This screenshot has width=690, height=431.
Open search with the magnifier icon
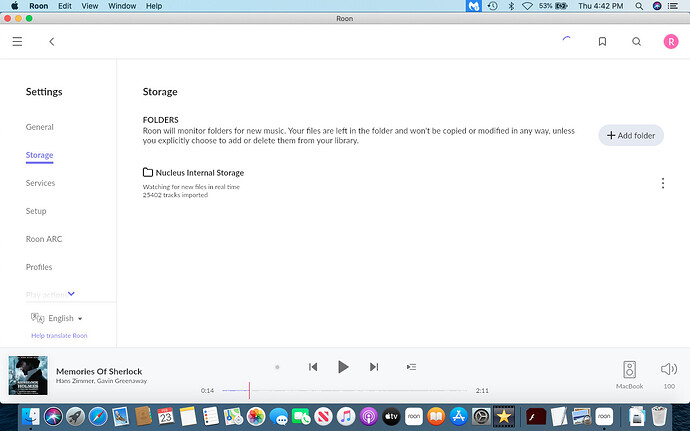(636, 42)
